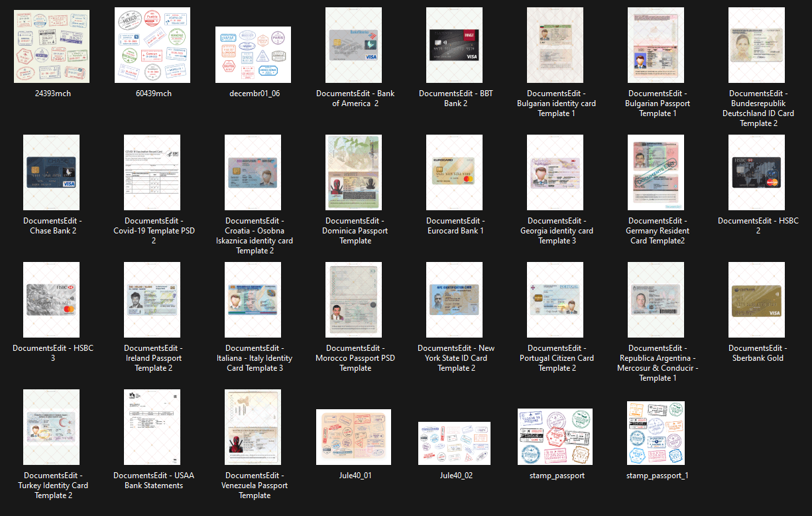The image size is (812, 516).
Task: Select the Italy Identity Card Template 3 thumbnail
Action: click(253, 300)
